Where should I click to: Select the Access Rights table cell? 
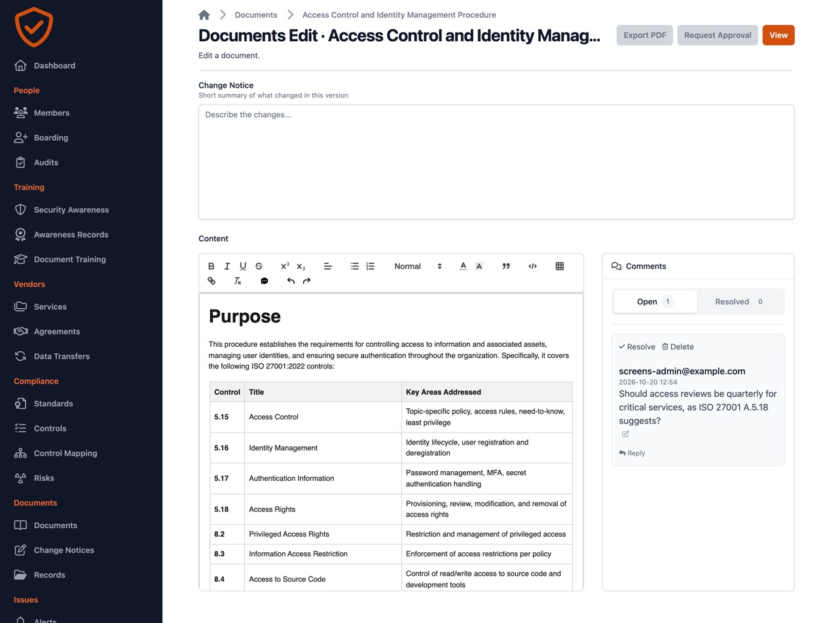click(323, 509)
